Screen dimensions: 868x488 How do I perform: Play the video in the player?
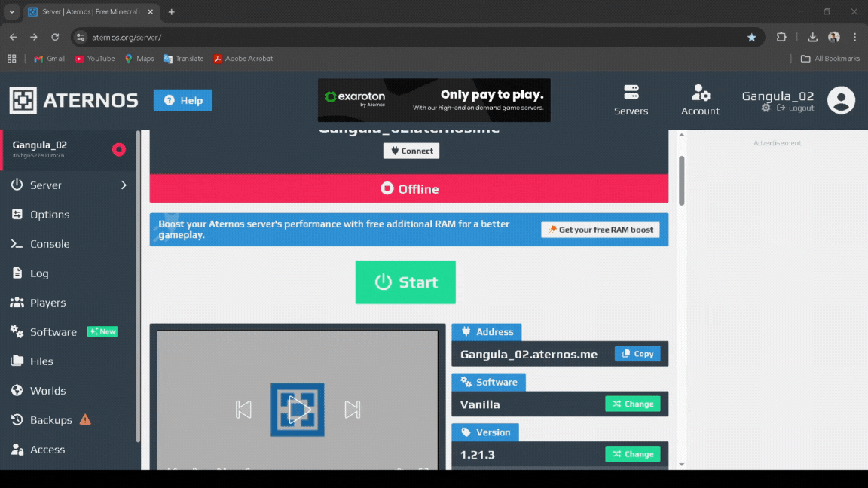pos(298,410)
